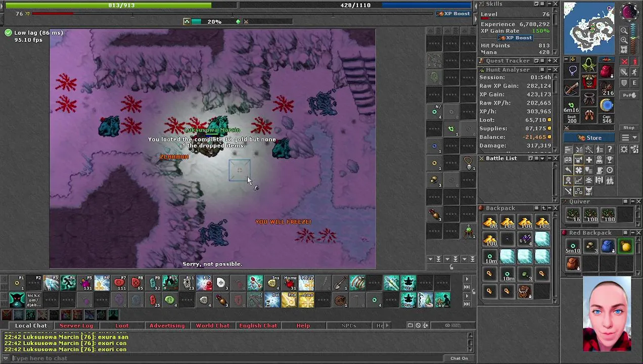Click the Stop button

tap(629, 127)
